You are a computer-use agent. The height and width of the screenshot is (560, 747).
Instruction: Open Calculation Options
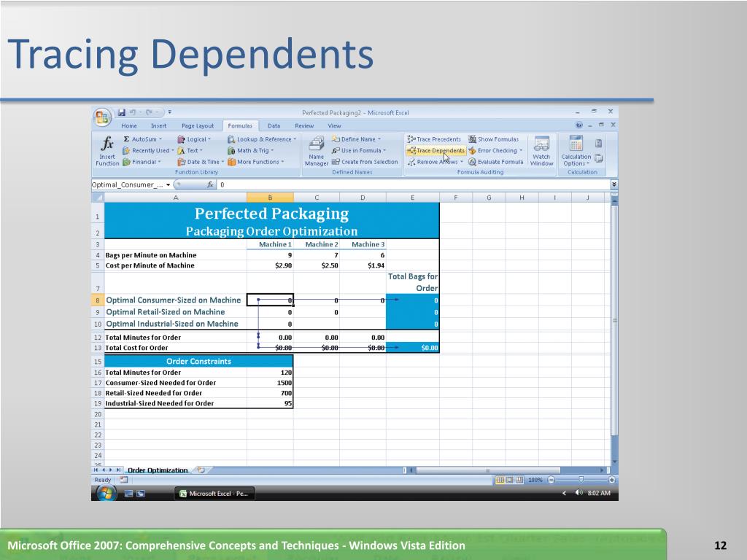tap(576, 151)
